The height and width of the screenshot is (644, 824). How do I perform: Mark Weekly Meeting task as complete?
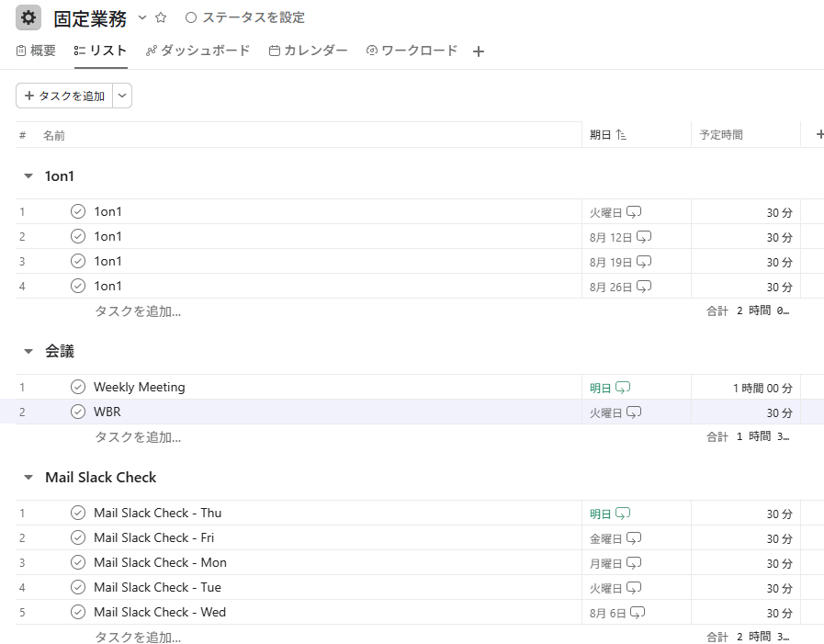point(78,388)
